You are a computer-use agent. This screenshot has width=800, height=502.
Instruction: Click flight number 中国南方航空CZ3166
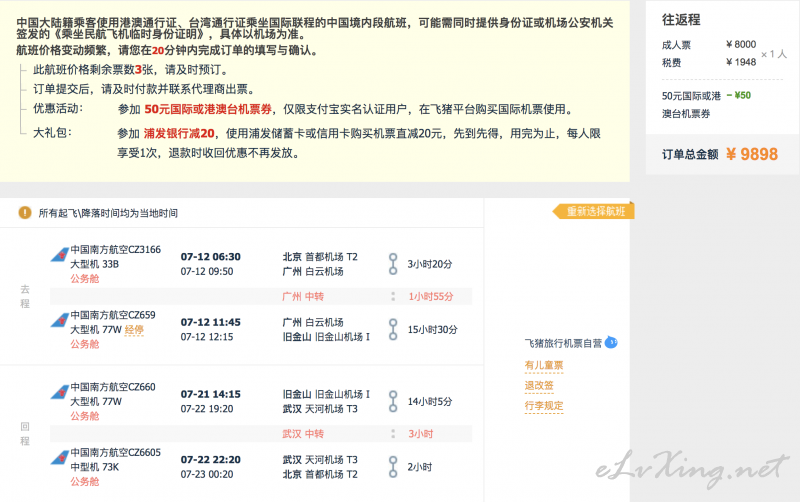(116, 249)
